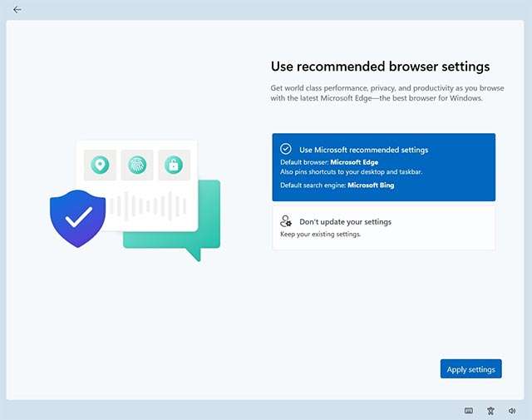Click the Keep your existing settings text
The image size is (532, 420).
click(320, 235)
